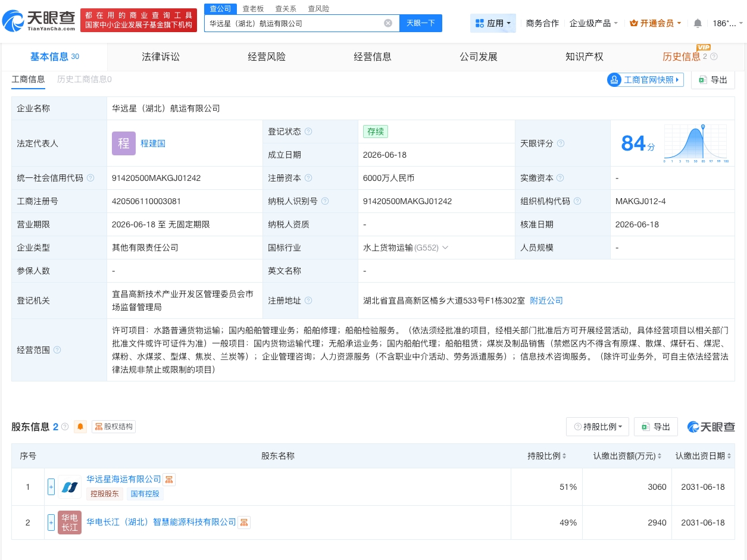Screen dimensions: 747x560
Task: Open the account dropdown showing 186*...
Action: 727,23
